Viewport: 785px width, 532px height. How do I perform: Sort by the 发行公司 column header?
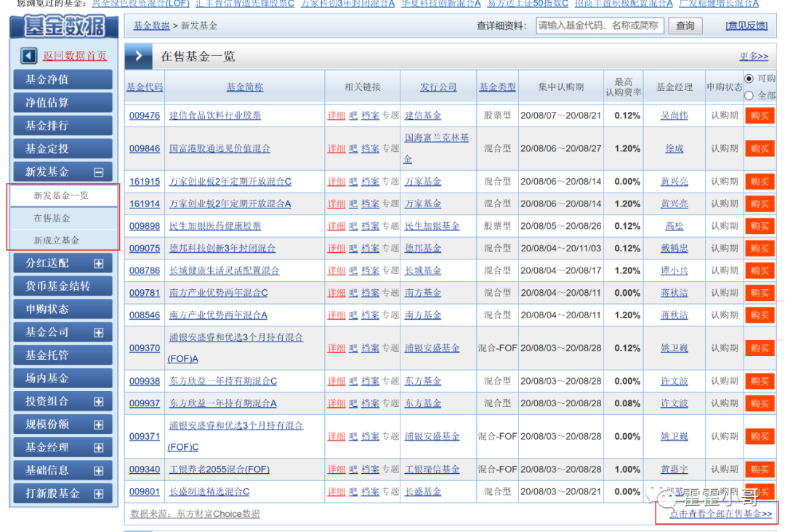pyautogui.click(x=438, y=87)
